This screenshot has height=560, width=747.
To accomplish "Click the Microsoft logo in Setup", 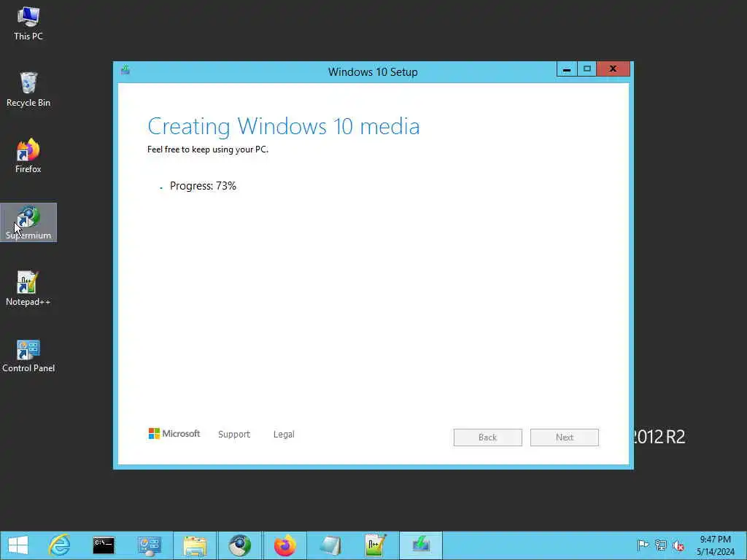I will pos(174,434).
